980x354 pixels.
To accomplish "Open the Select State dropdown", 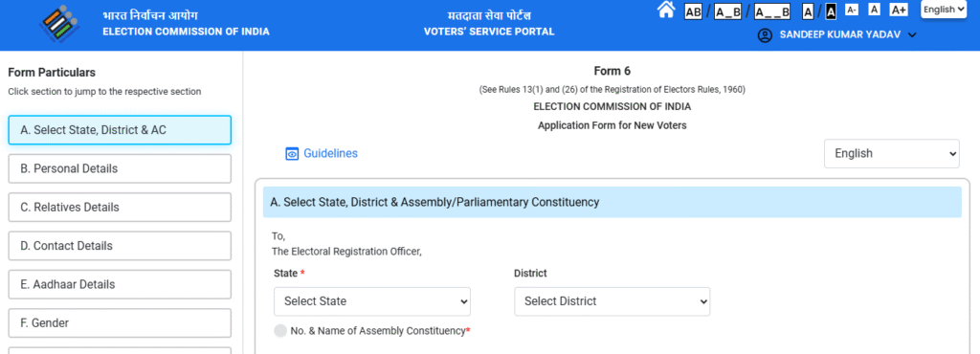I will coord(372,301).
